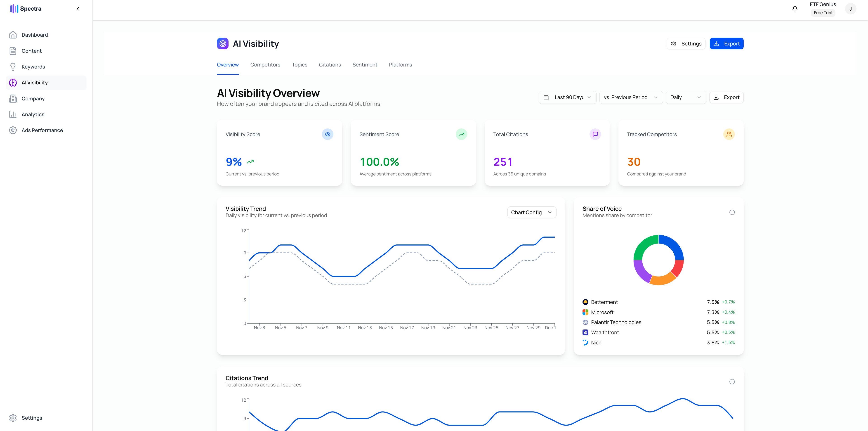Click the Tracked Competitors people icon

729,134
